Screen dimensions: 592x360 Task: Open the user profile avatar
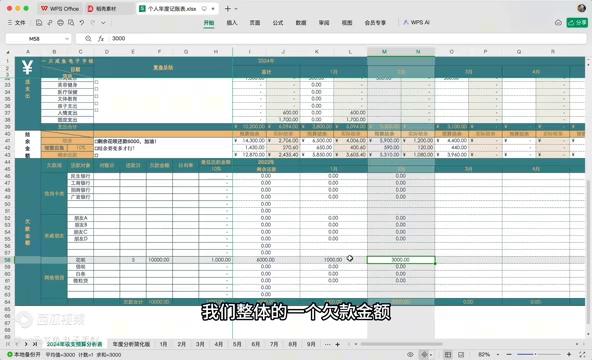pyautogui.click(x=581, y=8)
